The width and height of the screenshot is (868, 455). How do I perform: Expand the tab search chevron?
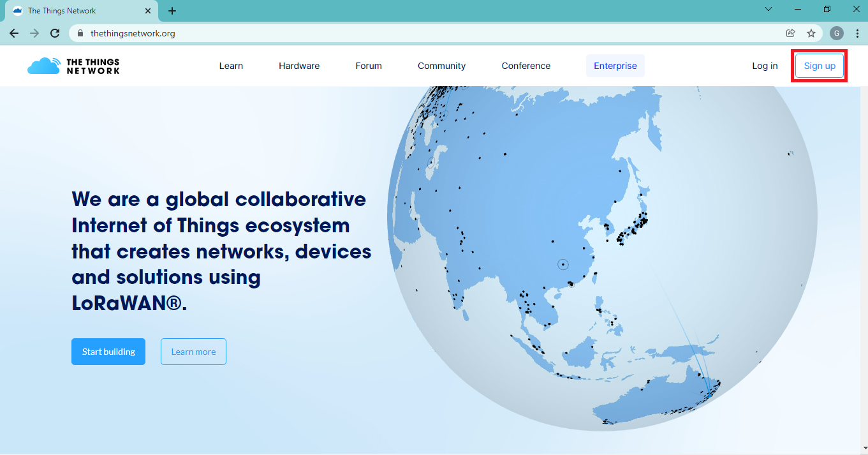tap(769, 10)
